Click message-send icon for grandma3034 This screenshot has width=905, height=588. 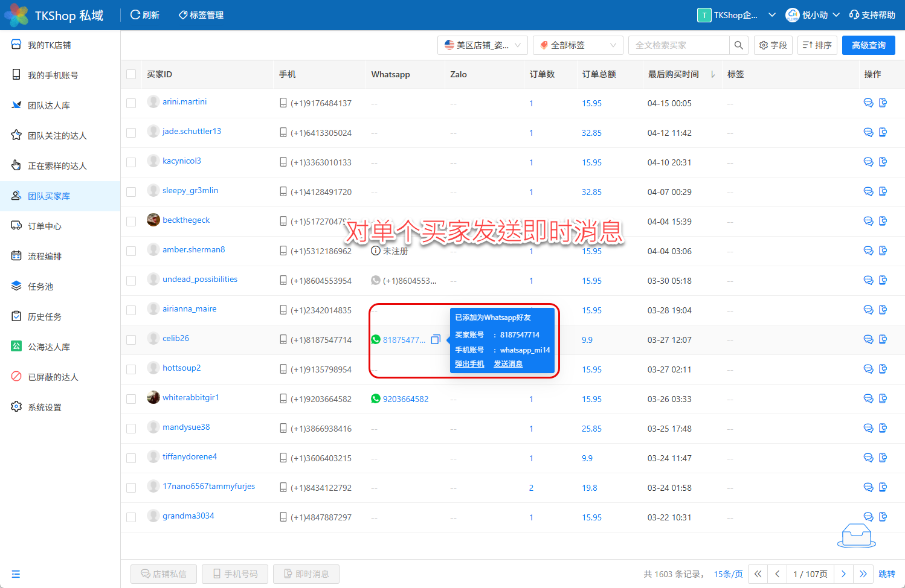coord(883,517)
